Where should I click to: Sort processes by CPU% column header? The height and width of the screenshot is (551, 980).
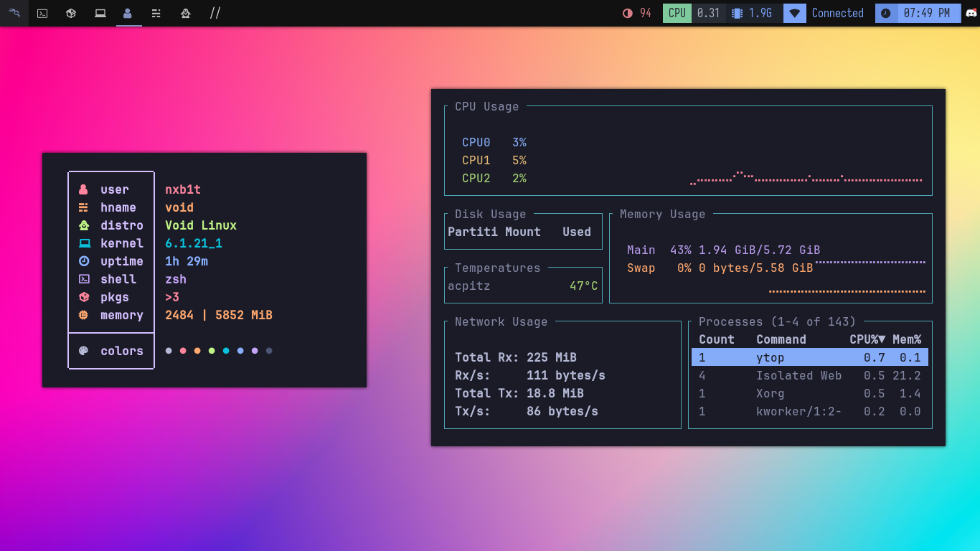(x=867, y=339)
